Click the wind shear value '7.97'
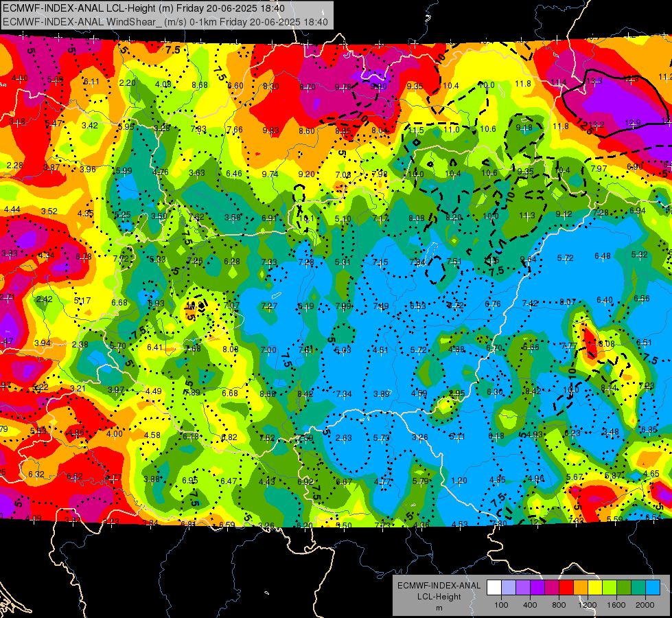The image size is (672, 618). 599,168
